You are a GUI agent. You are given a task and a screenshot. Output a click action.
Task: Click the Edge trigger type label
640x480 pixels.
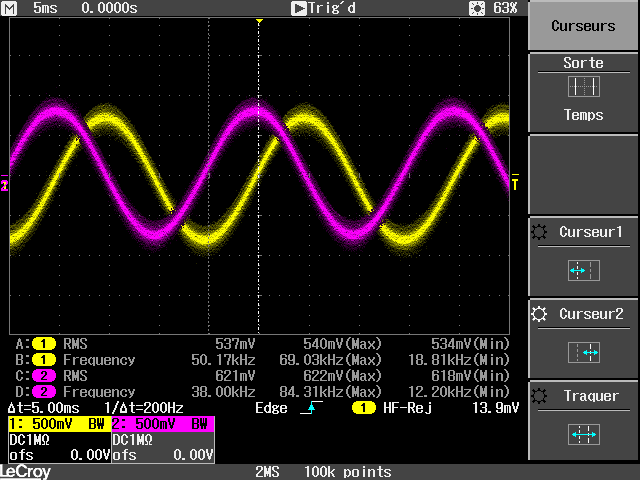point(271,408)
